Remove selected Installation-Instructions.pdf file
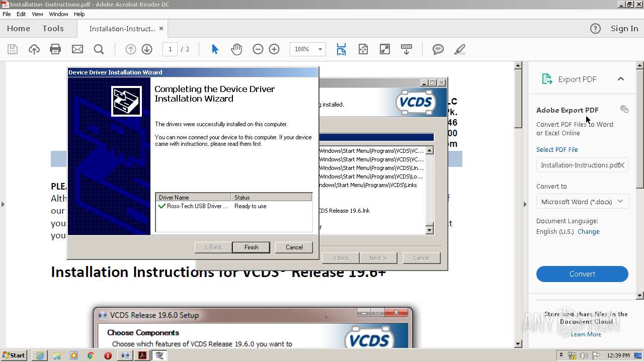The height and width of the screenshot is (362, 644). (x=622, y=165)
